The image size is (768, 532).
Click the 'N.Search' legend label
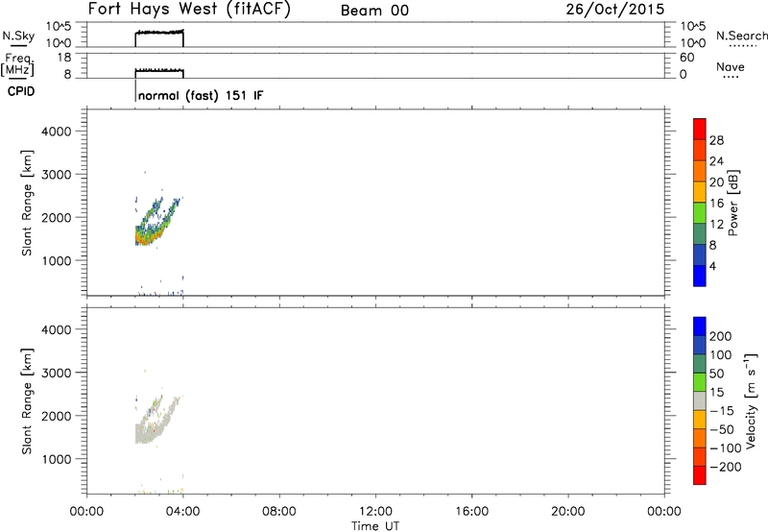coord(742,36)
